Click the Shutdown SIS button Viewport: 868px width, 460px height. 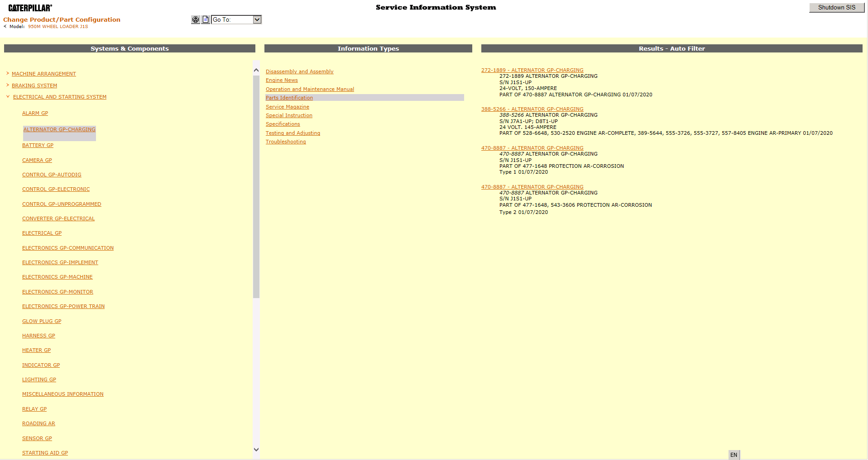coord(837,7)
